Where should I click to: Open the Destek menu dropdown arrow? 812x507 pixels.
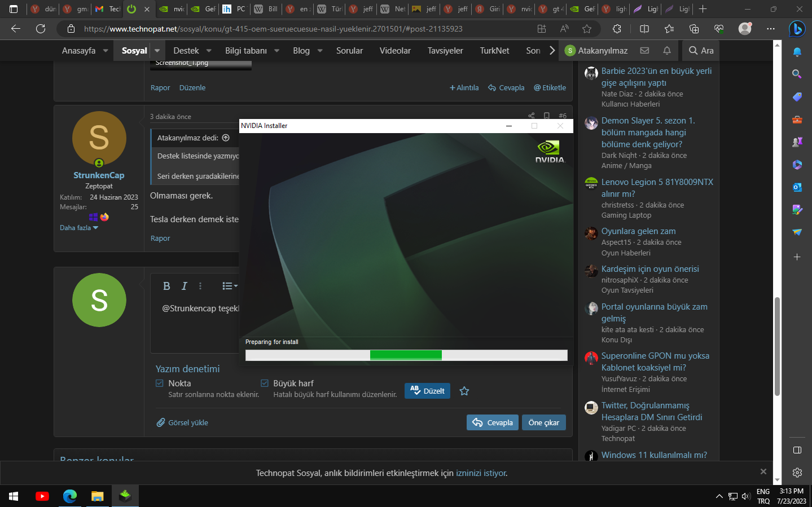click(x=209, y=51)
